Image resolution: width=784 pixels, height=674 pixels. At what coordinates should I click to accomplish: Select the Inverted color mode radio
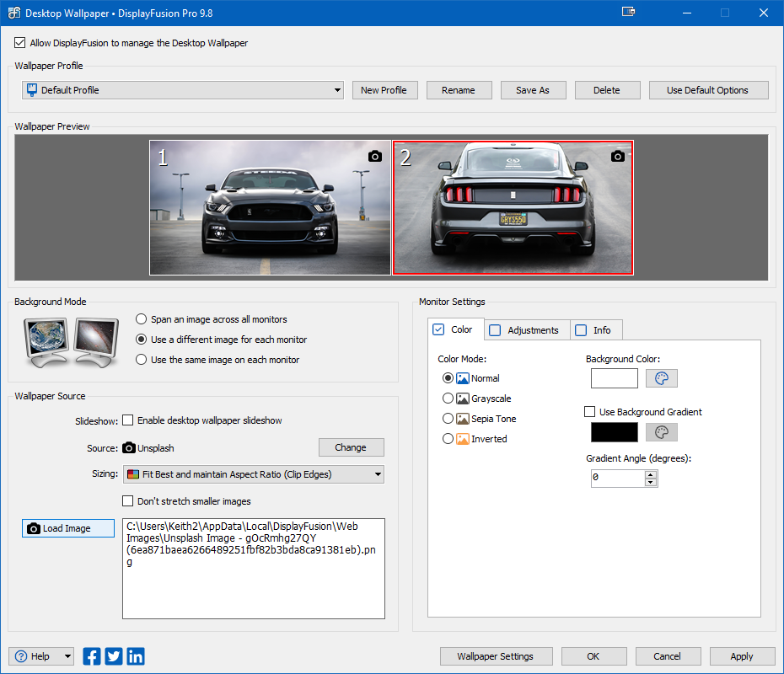click(x=448, y=439)
